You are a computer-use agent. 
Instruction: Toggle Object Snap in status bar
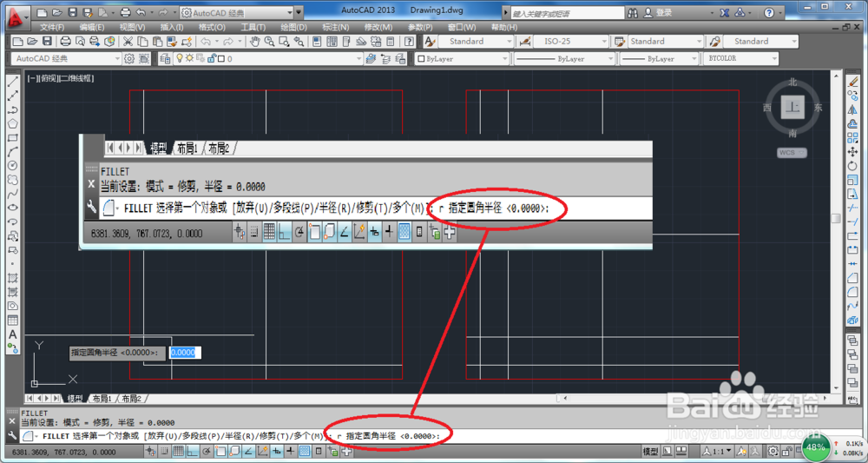(x=220, y=452)
